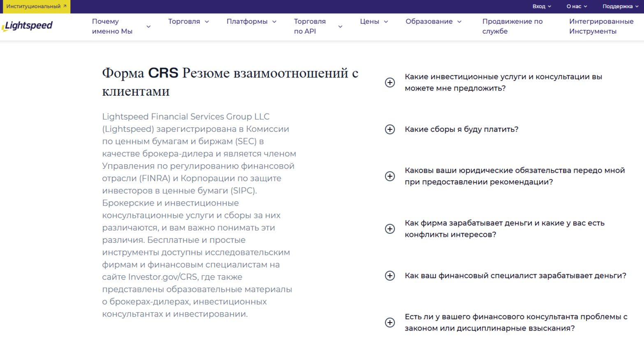
Task: Expand plus icon for investment services question
Action: pos(390,83)
